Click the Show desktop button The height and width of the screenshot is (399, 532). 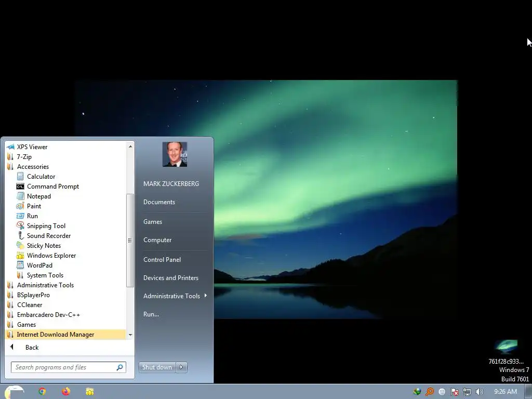click(528, 392)
